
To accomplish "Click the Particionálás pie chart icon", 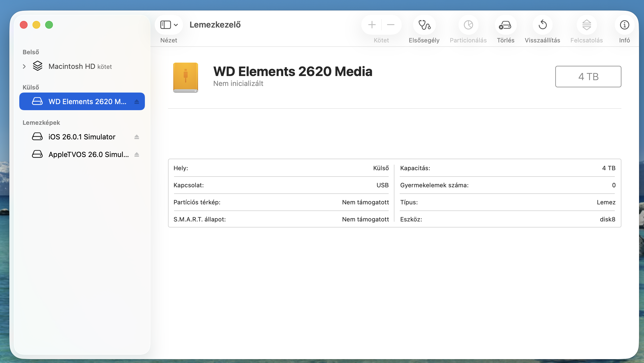I will [x=468, y=25].
